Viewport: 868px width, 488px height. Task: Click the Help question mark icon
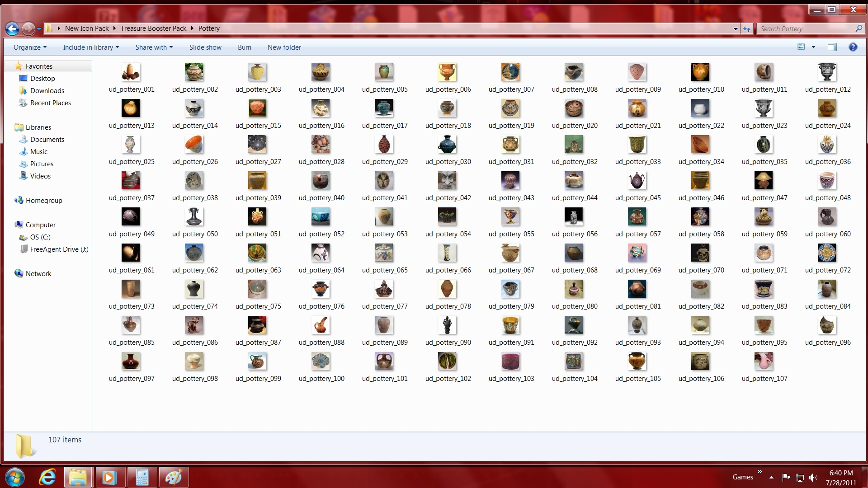[x=853, y=47]
